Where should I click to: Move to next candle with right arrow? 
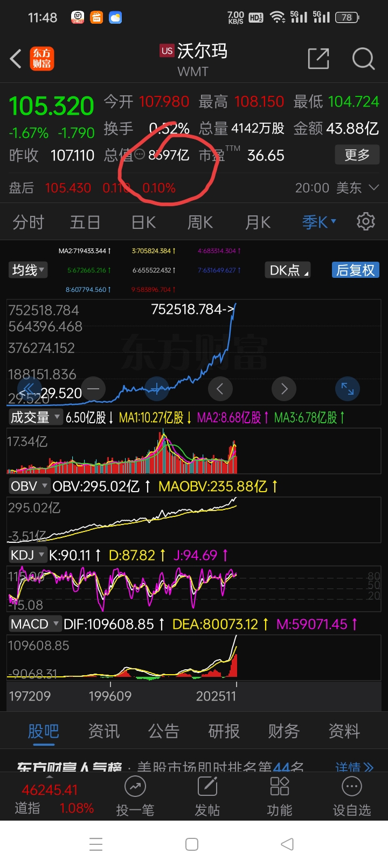tap(284, 388)
